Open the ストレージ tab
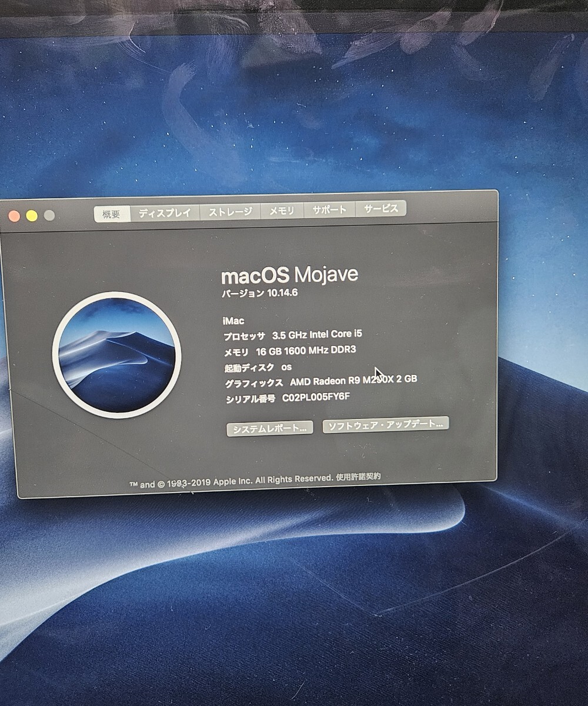Screen dimensions: 588x706 click(x=230, y=212)
